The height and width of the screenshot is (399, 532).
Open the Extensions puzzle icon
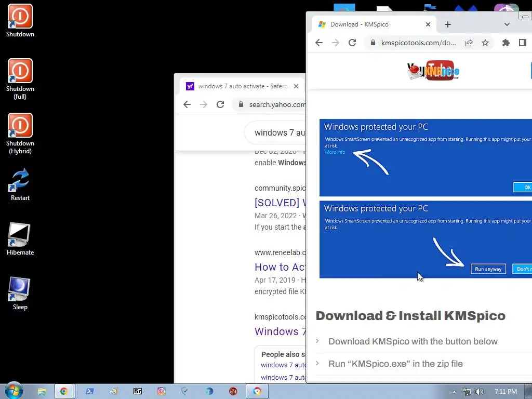[506, 43]
